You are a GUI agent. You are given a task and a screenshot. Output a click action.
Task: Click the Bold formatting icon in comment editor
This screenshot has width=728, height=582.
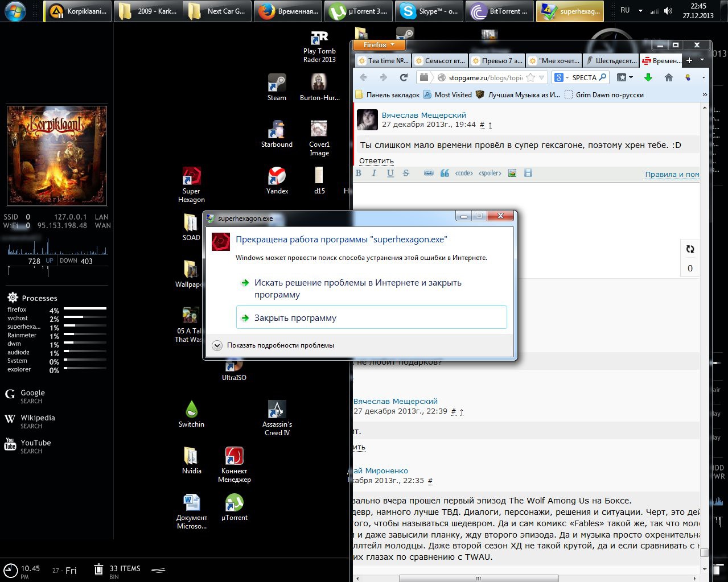click(x=359, y=173)
